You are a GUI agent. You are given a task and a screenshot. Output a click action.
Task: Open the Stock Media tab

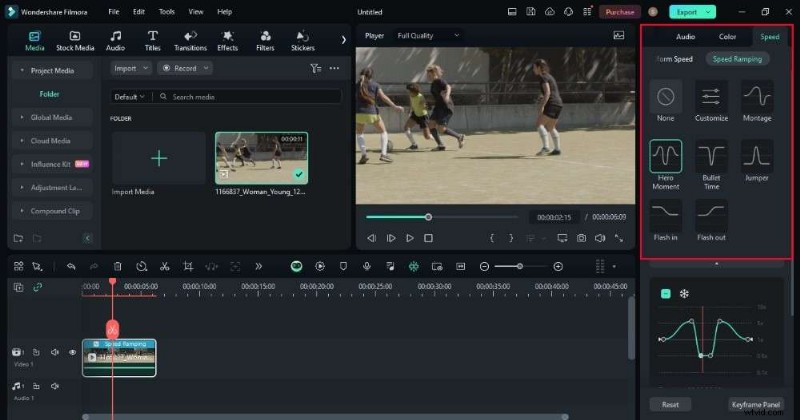tap(75, 41)
